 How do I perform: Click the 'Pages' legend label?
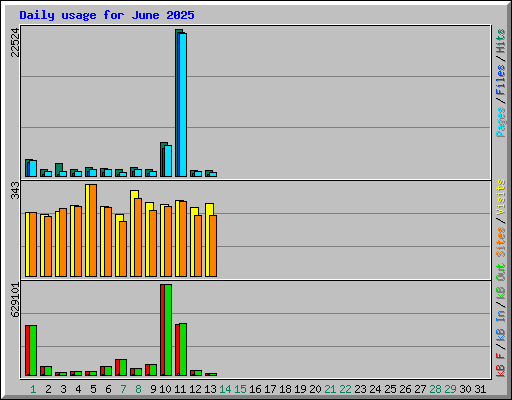[x=500, y=122]
